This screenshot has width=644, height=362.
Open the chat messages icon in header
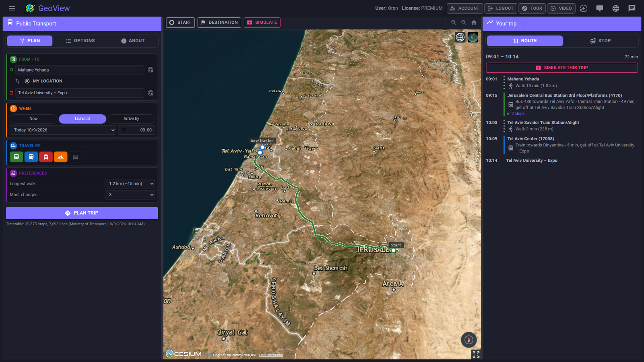632,8
